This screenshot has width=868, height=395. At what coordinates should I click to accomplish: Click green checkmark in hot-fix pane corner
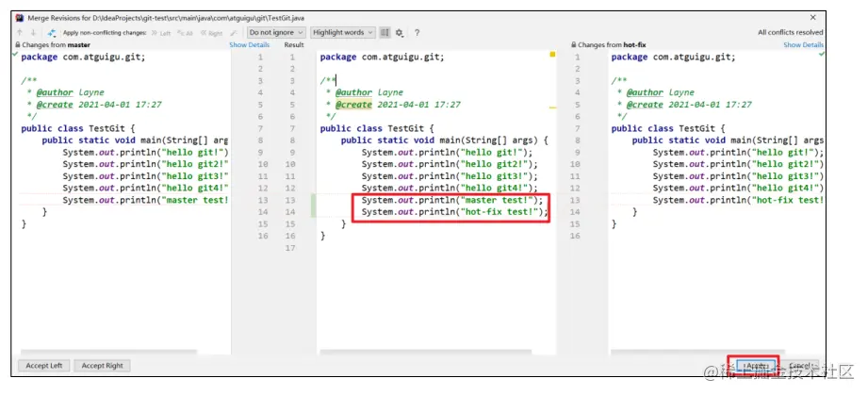822,54
